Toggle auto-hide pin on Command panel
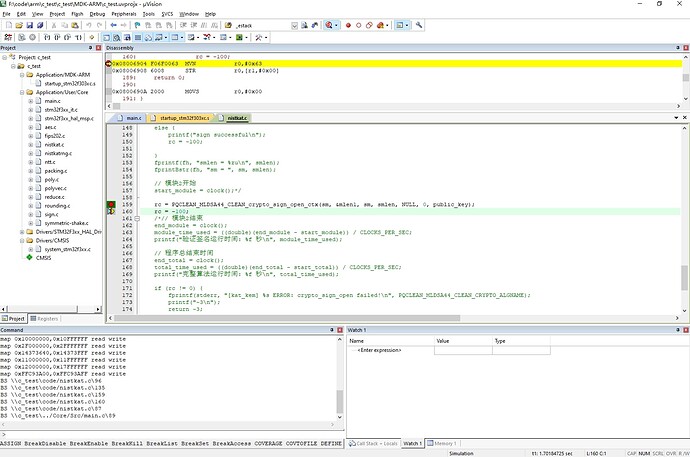 click(332, 330)
